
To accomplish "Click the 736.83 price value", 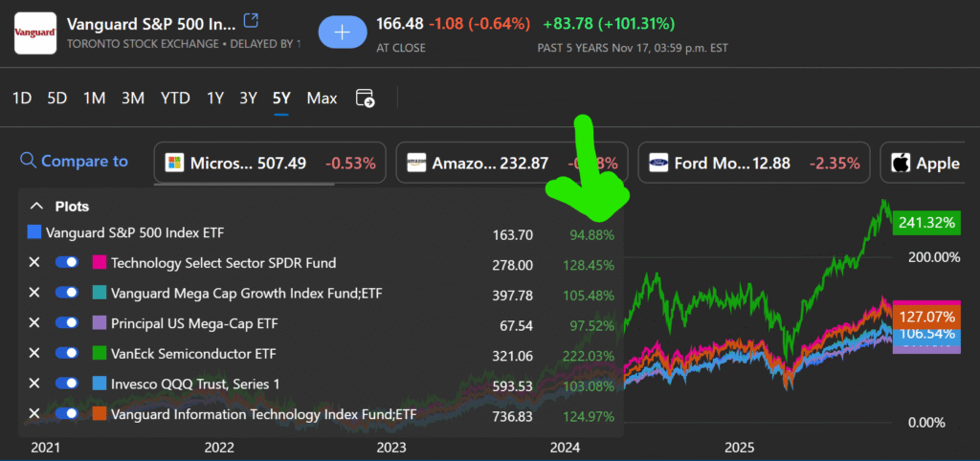I will [513, 416].
